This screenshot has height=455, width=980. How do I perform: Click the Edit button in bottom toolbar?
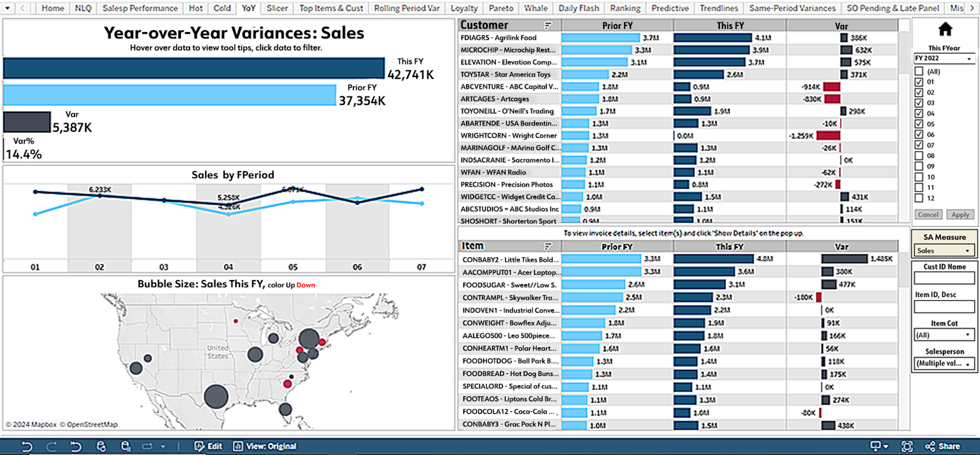tap(208, 446)
